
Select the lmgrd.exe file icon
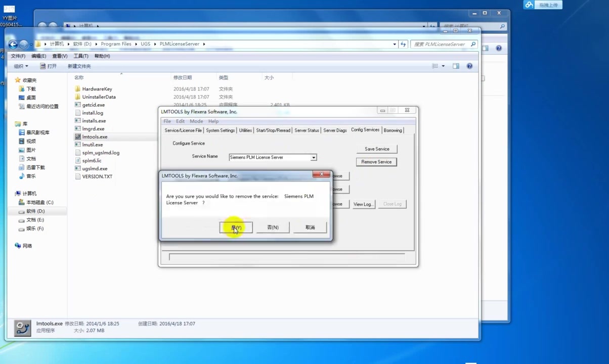(78, 129)
